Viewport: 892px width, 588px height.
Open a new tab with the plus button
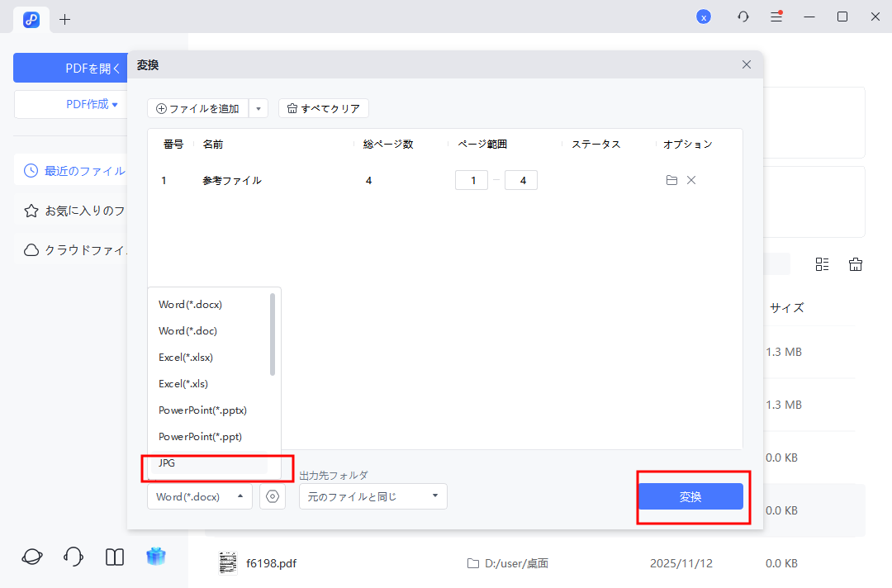point(64,17)
